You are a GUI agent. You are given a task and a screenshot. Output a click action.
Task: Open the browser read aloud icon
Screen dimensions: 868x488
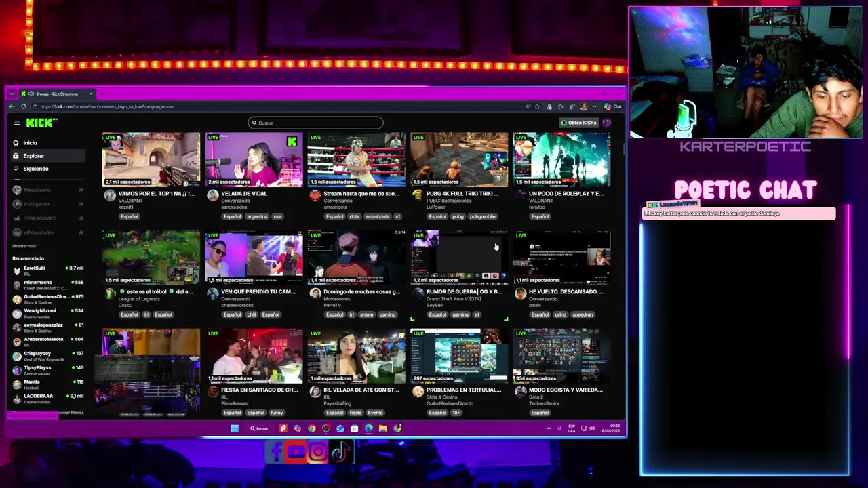[x=528, y=106]
